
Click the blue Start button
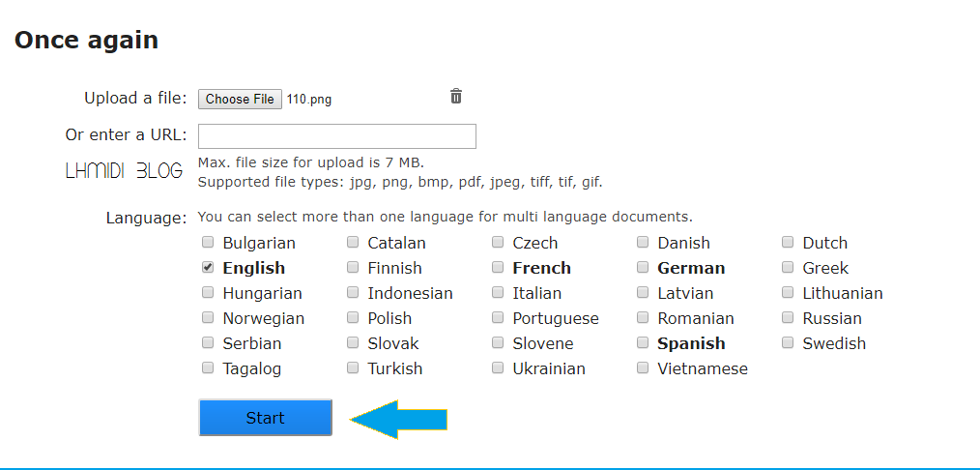click(265, 418)
